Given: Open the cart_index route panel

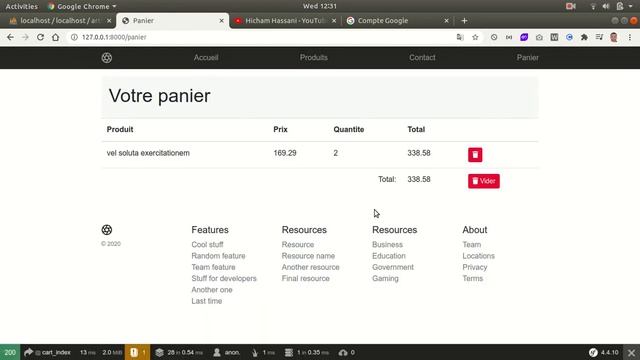Looking at the screenshot, I should (47, 352).
